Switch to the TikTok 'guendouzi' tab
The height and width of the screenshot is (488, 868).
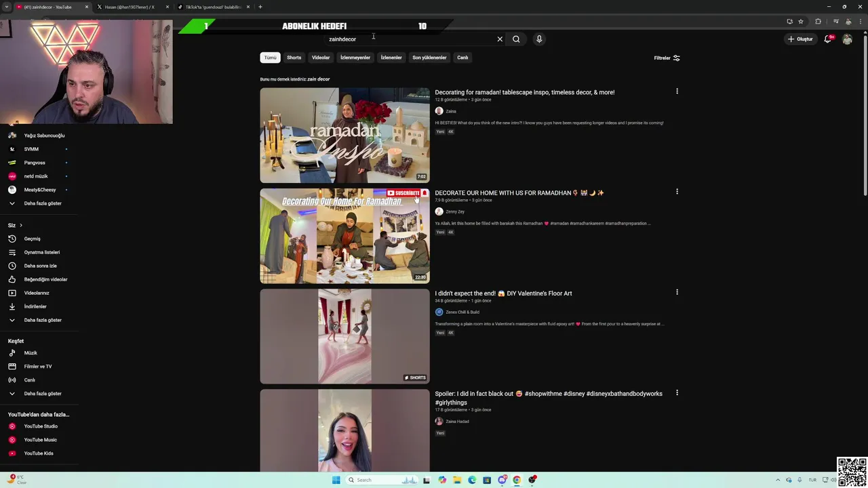tap(213, 7)
